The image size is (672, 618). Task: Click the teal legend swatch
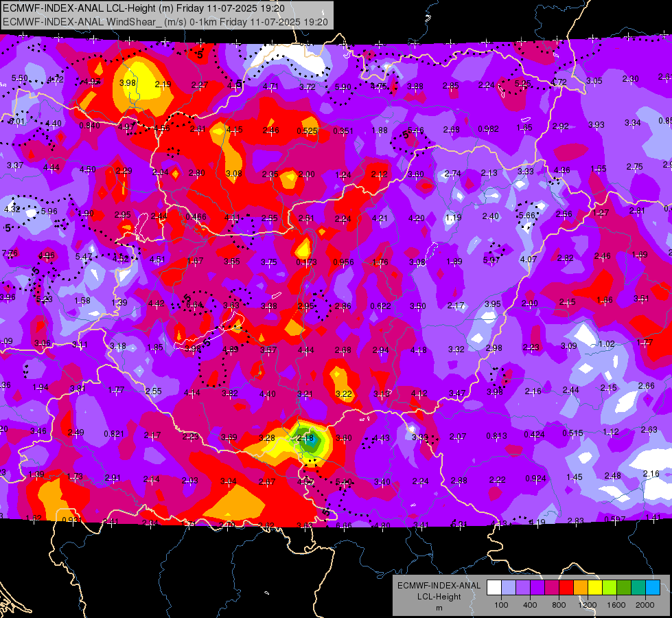coord(638,588)
